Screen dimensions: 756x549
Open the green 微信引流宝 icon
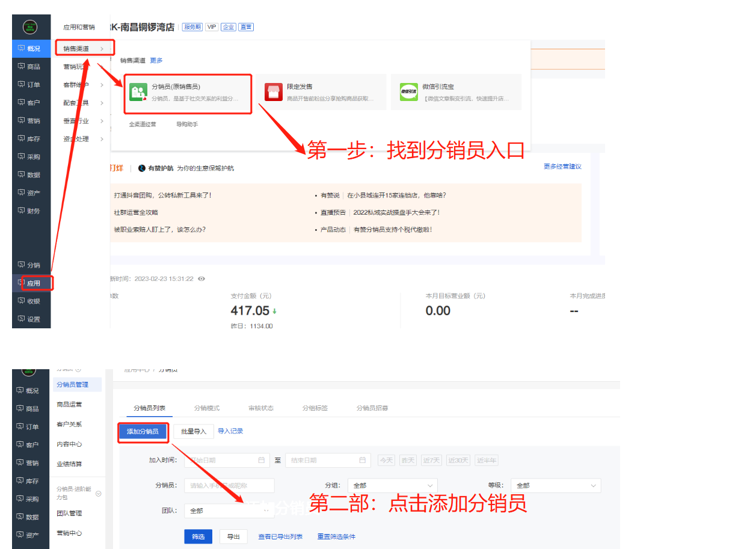[x=409, y=92]
